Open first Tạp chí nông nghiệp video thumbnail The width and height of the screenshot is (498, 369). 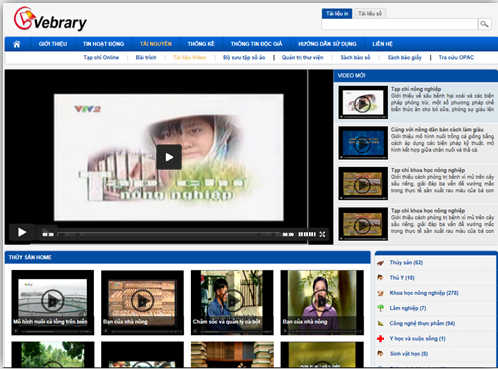point(363,102)
